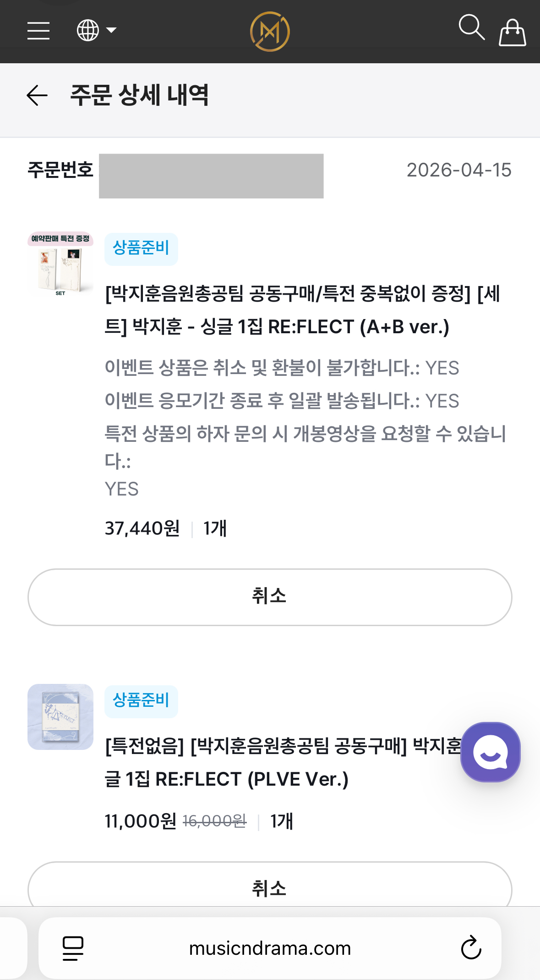Open the A+B ver. set album thumbnail

tap(60, 264)
